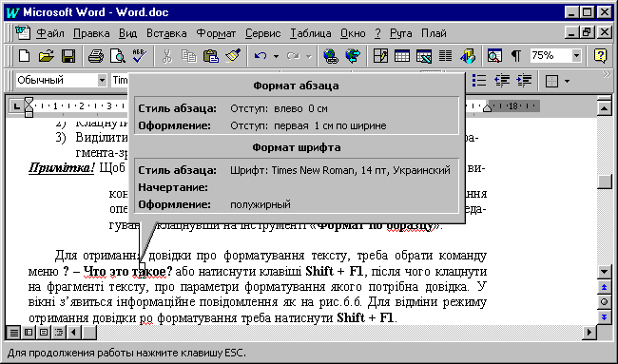Open the Таблица menu

coord(311,33)
